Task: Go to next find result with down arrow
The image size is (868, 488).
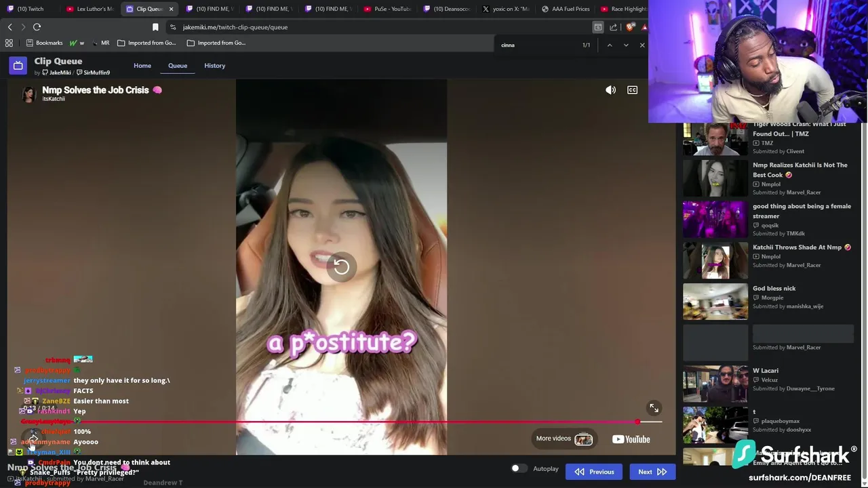Action: 625,45
